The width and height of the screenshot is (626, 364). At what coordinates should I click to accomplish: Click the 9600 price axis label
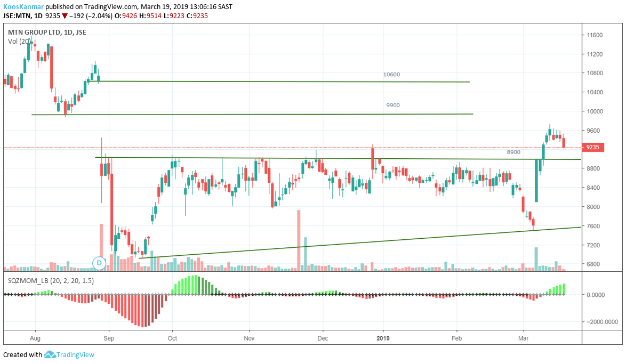tap(593, 131)
